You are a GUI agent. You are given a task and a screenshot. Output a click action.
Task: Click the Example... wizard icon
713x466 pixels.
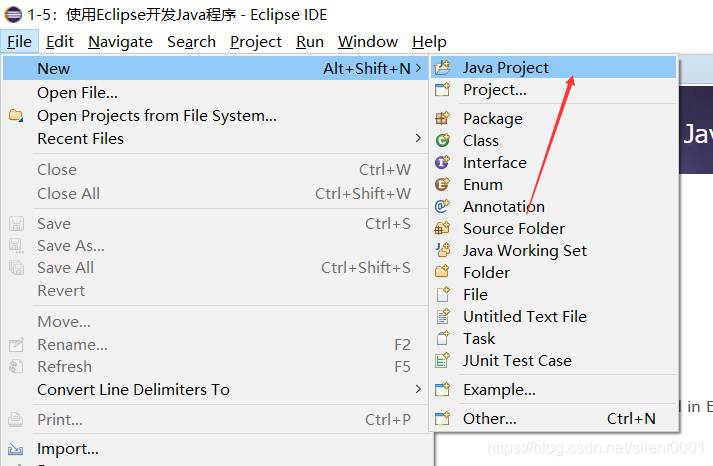click(442, 390)
